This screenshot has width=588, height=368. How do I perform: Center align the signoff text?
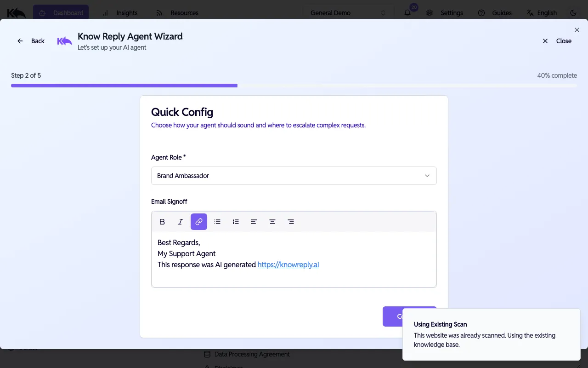coord(272,222)
